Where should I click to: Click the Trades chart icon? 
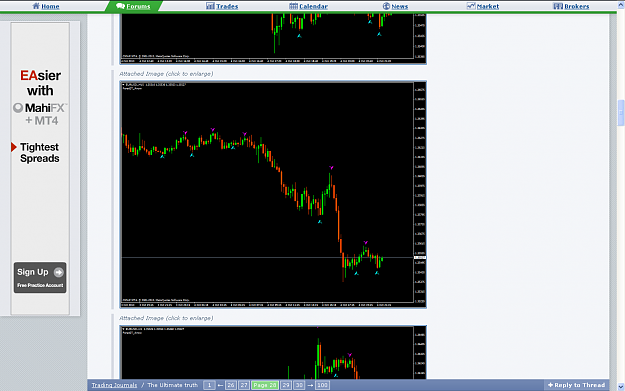point(210,6)
